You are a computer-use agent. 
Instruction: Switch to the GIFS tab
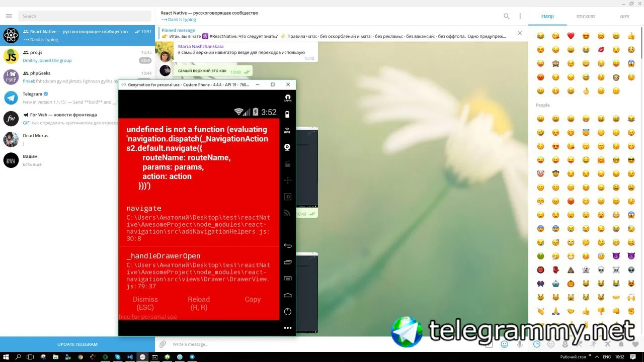pyautogui.click(x=624, y=17)
